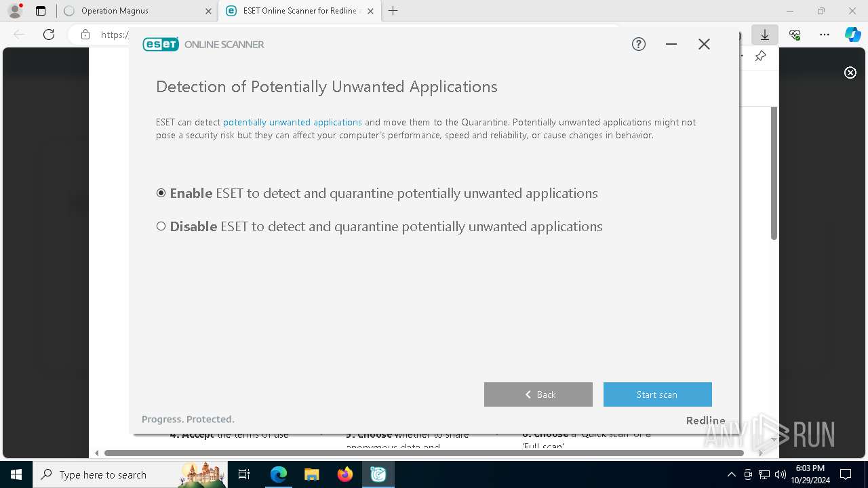
Task: Open Task View on the taskbar
Action: pos(244,474)
